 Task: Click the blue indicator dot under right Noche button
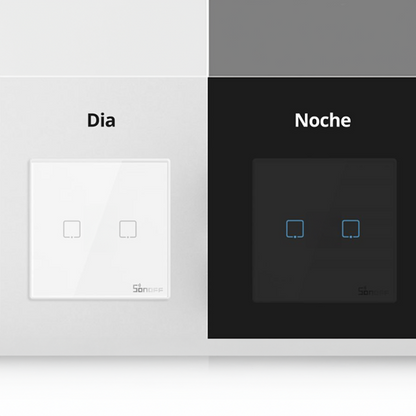point(351,237)
